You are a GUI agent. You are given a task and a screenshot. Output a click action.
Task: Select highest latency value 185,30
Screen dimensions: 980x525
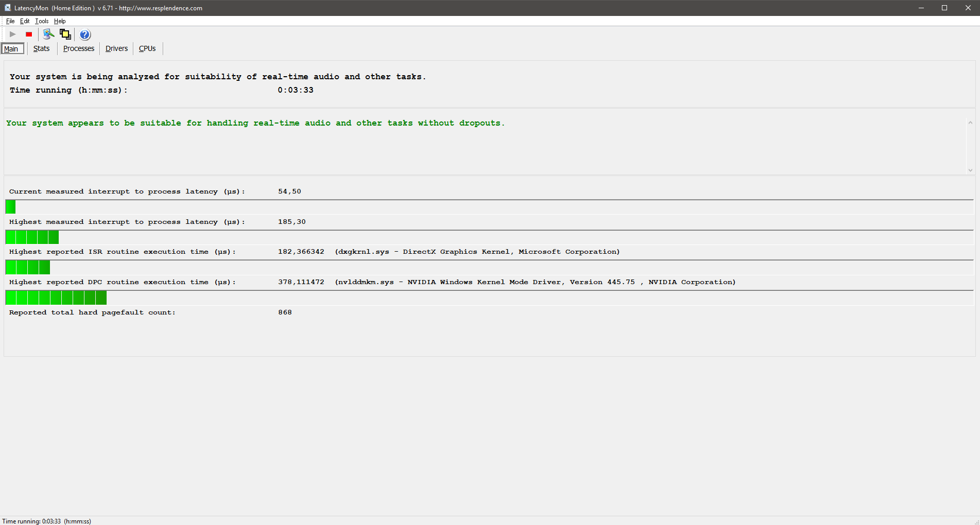[x=292, y=222]
